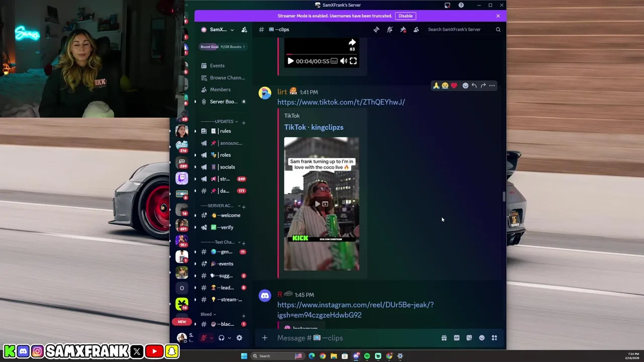Open Boost Goal 11/28 Boosts
The image size is (644, 362).
coord(223,47)
